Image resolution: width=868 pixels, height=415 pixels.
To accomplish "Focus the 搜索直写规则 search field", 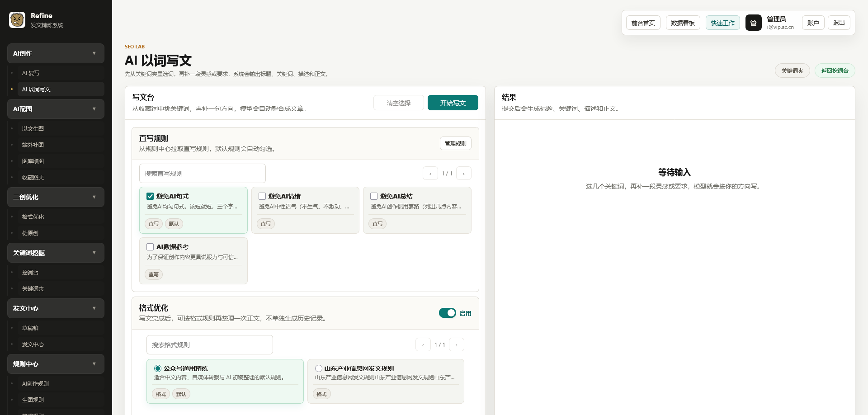I will tap(202, 174).
